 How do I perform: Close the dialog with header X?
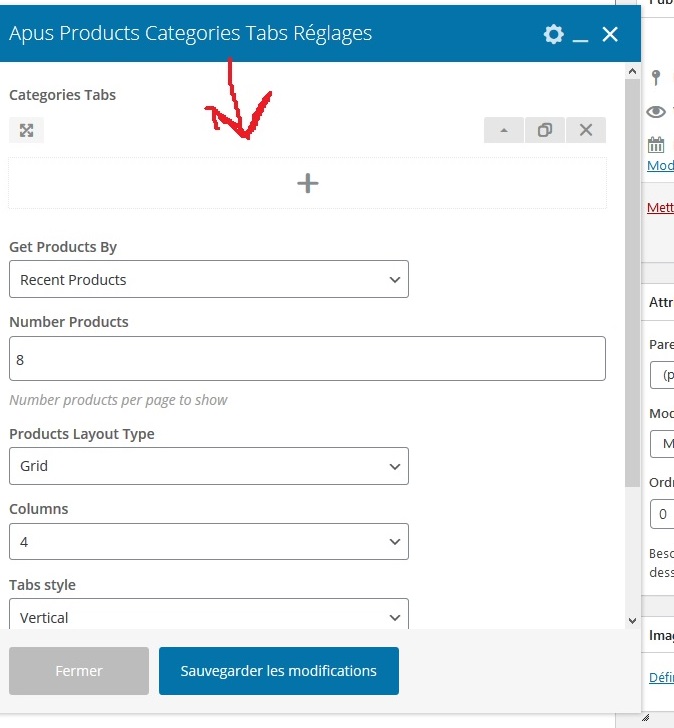click(x=610, y=34)
